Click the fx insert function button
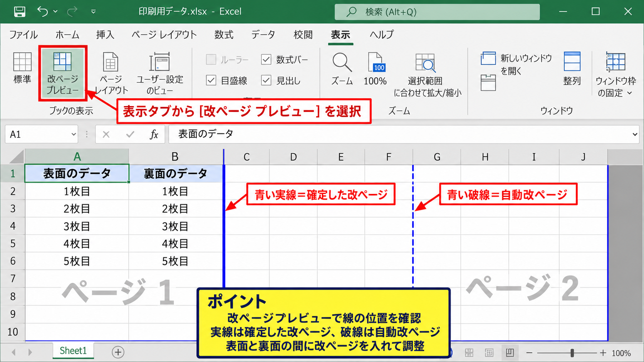The width and height of the screenshot is (644, 362). pyautogui.click(x=154, y=134)
